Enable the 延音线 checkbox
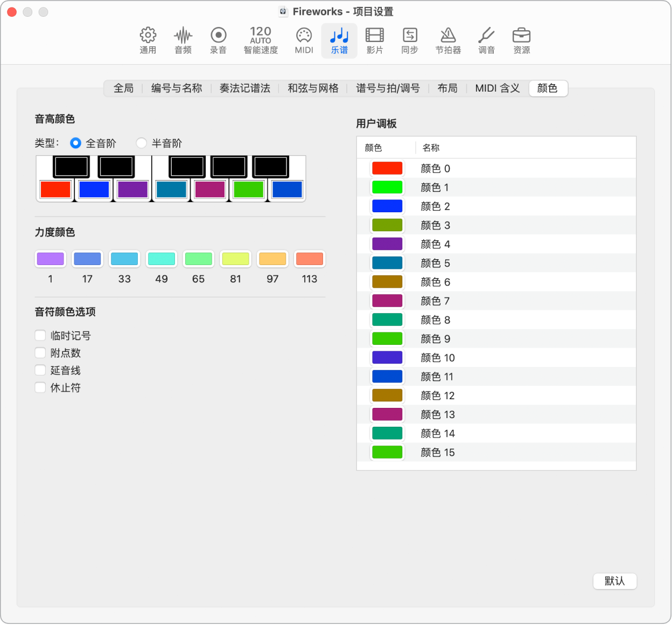The height and width of the screenshot is (625, 672). click(x=40, y=370)
